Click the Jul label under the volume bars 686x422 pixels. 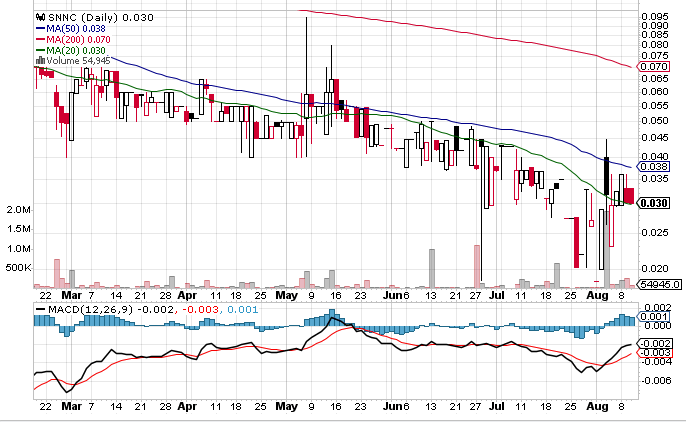tap(497, 296)
